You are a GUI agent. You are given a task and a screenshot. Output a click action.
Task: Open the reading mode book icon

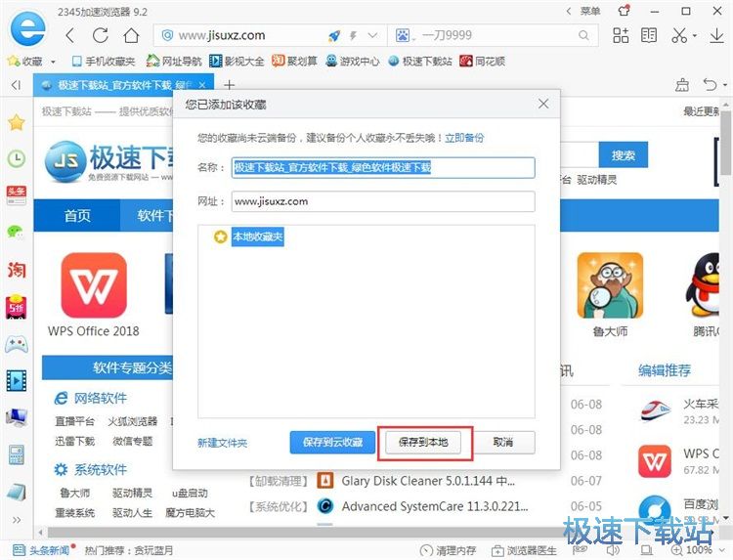click(649, 35)
